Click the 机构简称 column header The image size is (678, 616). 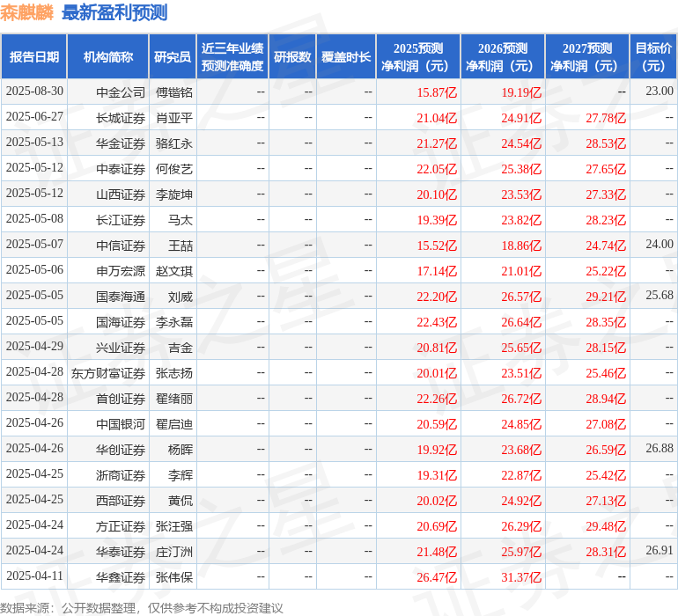108,56
